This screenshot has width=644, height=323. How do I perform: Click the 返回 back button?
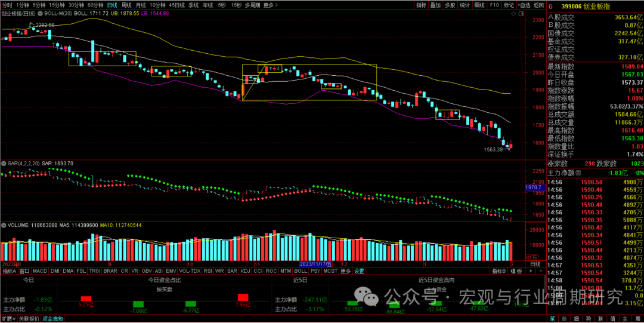pyautogui.click(x=537, y=5)
